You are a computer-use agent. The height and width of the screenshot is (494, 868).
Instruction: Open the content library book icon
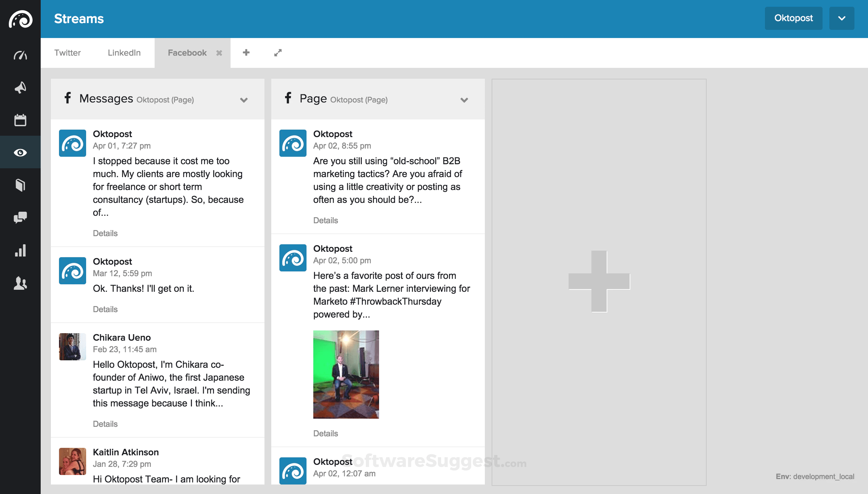click(20, 185)
